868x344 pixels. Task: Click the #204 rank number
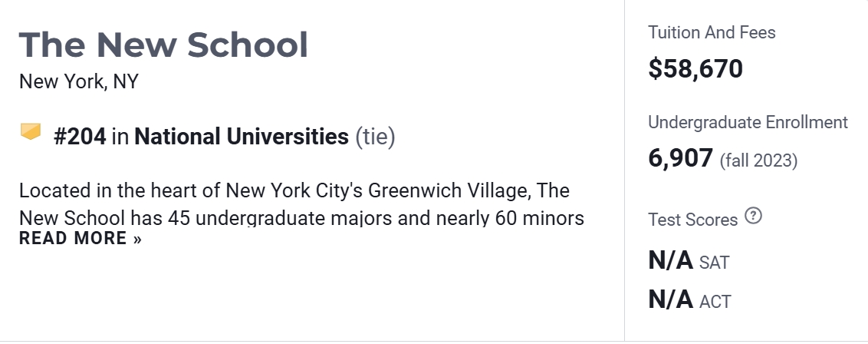[80, 137]
